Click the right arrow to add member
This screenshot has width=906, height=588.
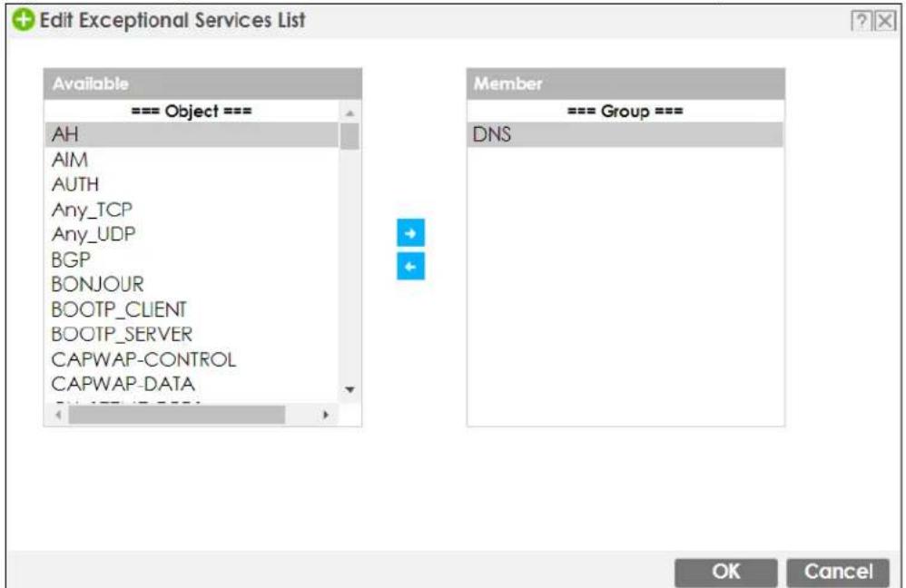(x=410, y=233)
